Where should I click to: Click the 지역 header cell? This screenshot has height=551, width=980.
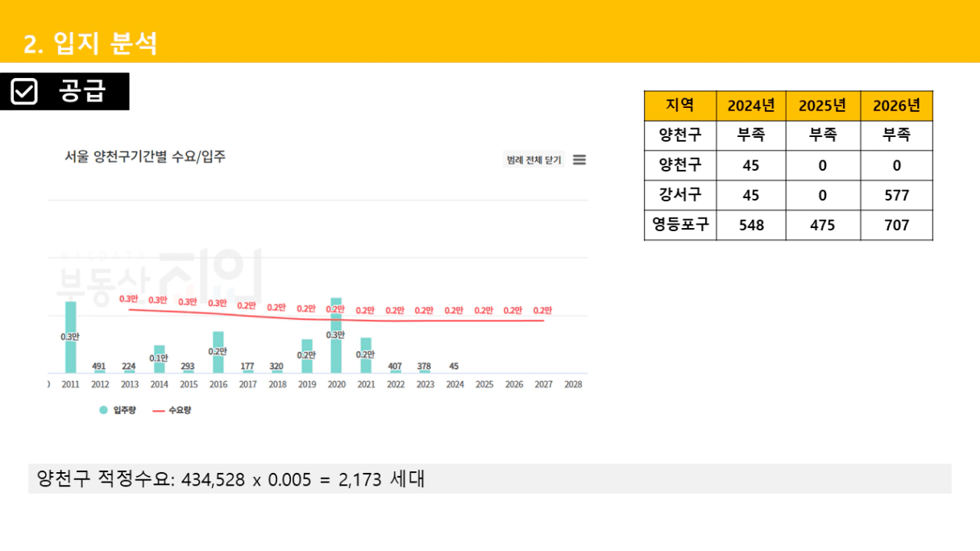(680, 106)
